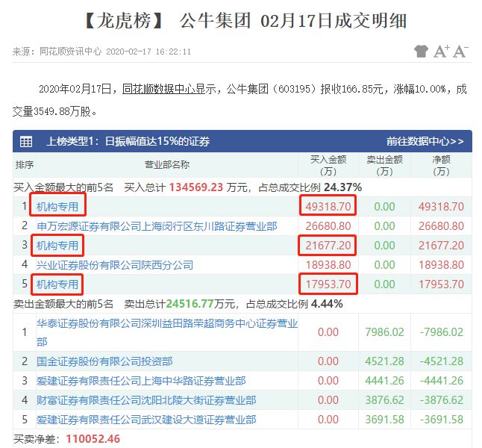Click total buy figure 134569.23
This screenshot has width=482, height=448.
pos(196,187)
